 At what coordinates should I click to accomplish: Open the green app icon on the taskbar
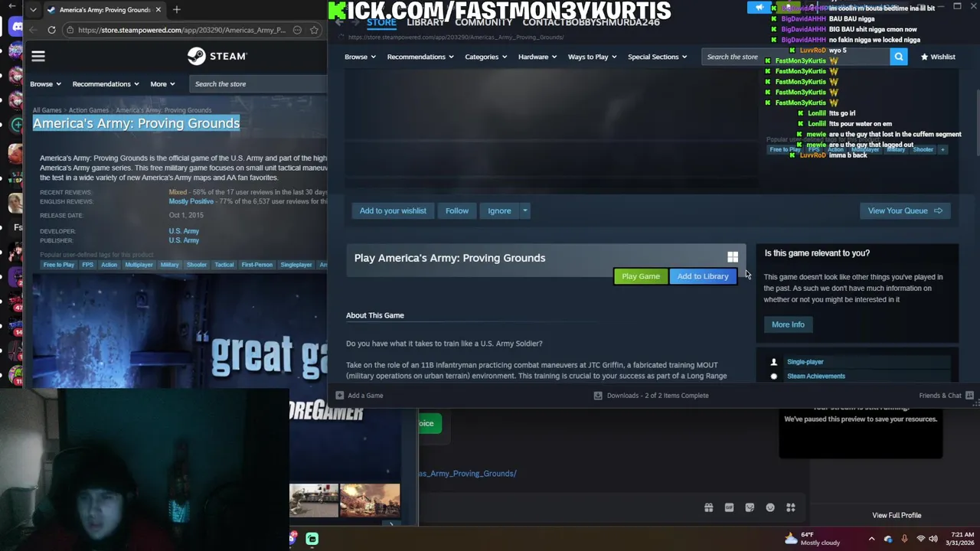312,539
